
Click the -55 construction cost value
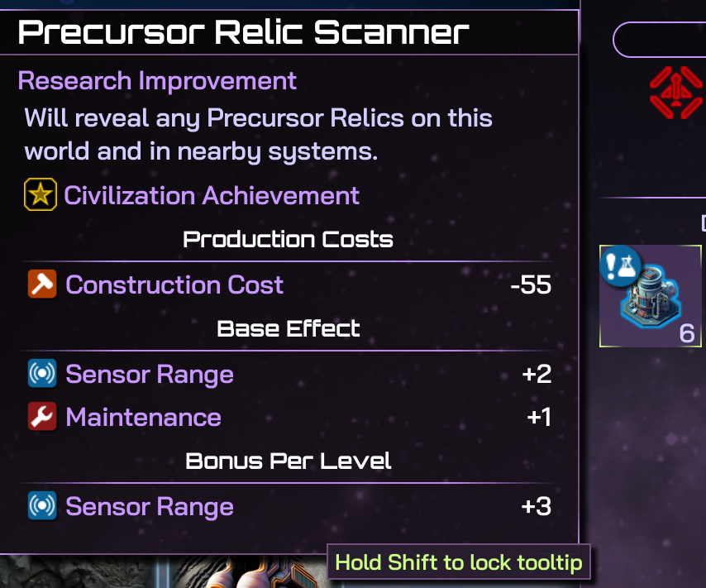531,286
